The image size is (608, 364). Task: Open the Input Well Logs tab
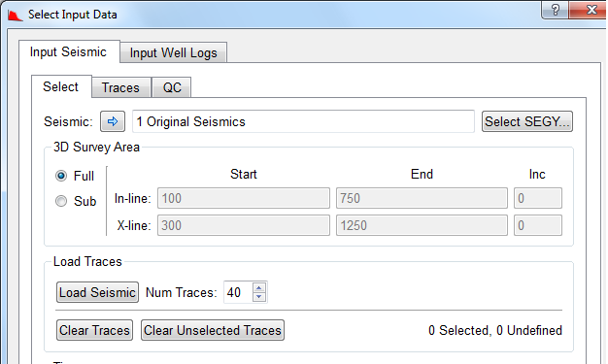point(173,52)
